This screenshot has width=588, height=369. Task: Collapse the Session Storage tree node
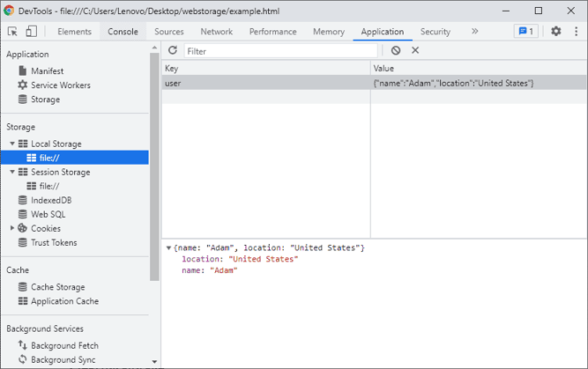click(12, 172)
